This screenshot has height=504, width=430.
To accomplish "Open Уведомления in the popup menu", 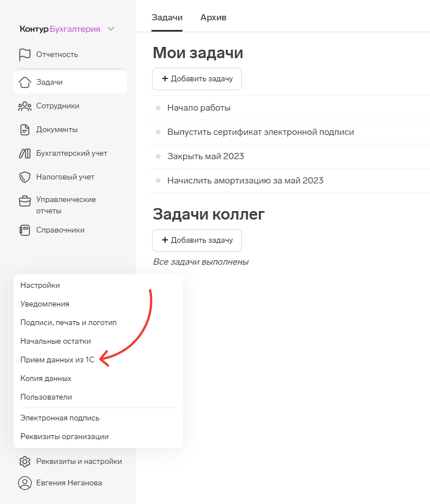I will [45, 304].
